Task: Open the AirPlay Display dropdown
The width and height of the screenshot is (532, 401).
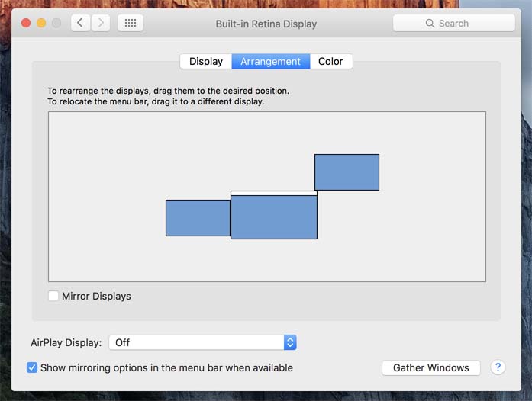Action: (x=202, y=342)
